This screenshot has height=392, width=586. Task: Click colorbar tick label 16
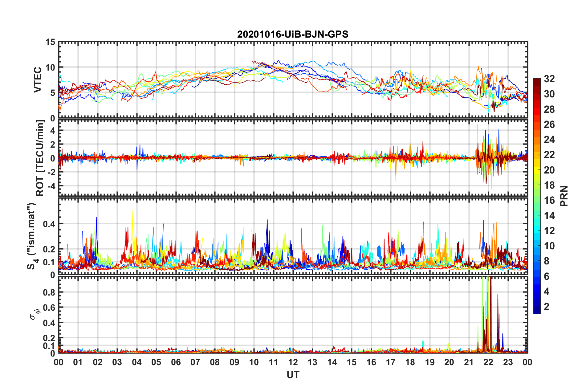(549, 200)
